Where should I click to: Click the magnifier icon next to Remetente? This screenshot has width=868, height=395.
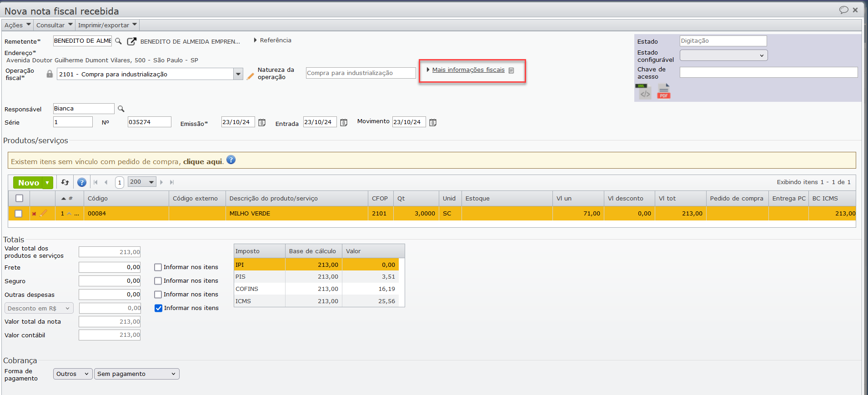118,41
